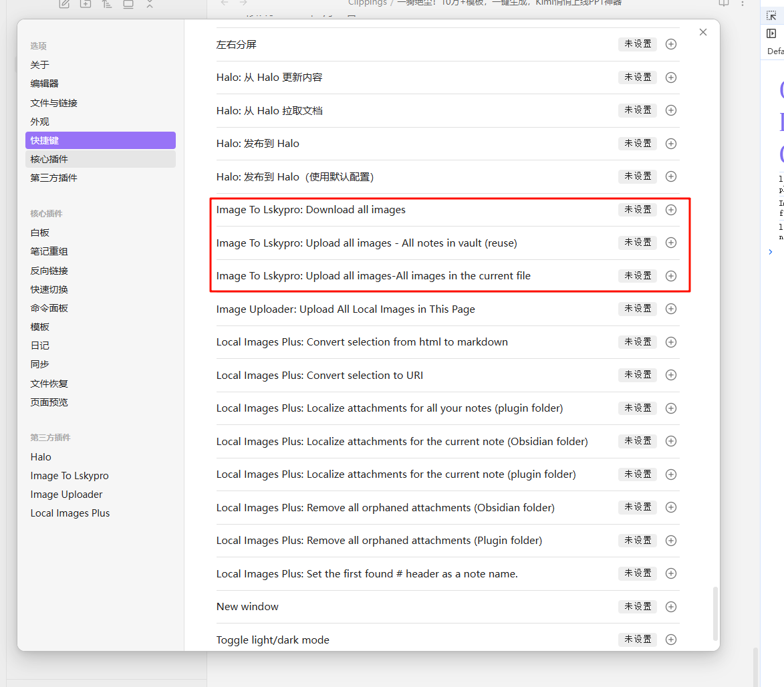Add hotkey for Halo: 发布到 Halo
784x687 pixels.
[x=671, y=144]
